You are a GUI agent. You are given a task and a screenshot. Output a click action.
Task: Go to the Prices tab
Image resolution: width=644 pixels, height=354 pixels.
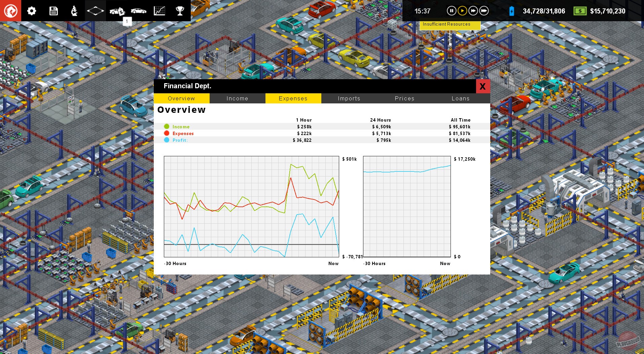tap(404, 98)
